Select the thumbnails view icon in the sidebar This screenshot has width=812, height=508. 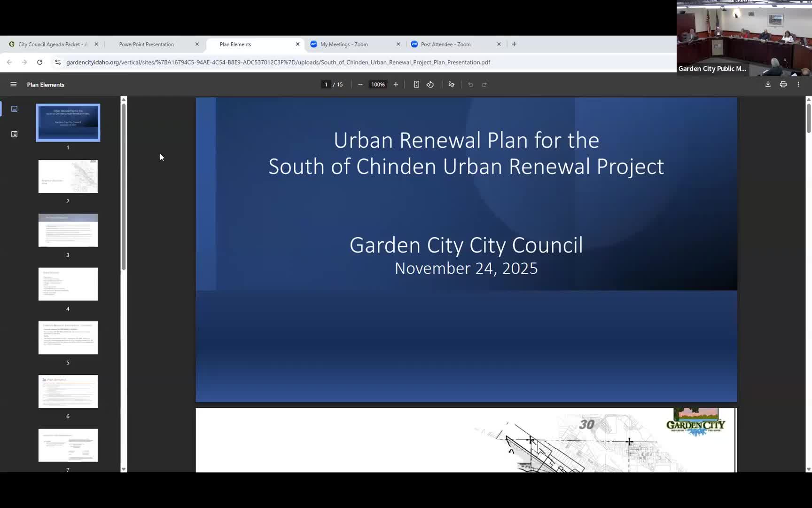[15, 109]
